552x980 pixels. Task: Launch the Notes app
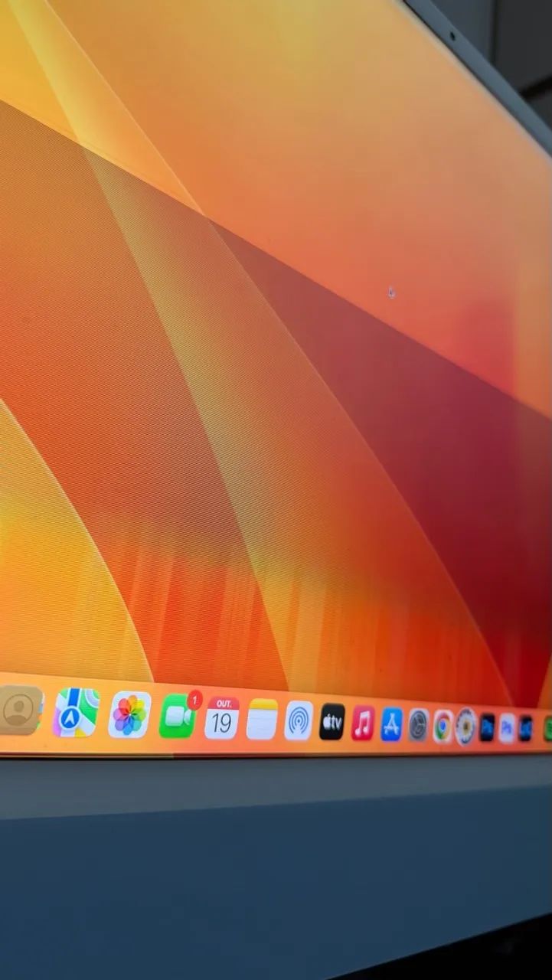coord(262,720)
